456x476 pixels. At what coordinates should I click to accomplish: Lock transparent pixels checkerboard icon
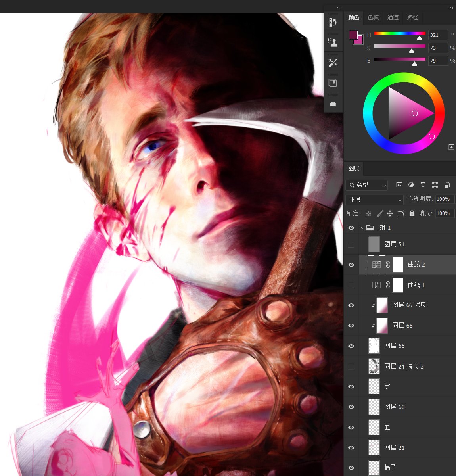pos(368,213)
